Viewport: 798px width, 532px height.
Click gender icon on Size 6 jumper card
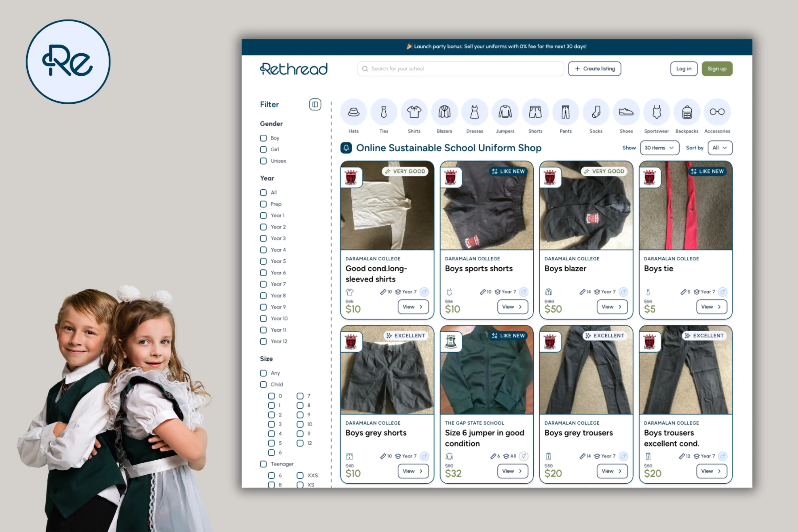pos(524,456)
